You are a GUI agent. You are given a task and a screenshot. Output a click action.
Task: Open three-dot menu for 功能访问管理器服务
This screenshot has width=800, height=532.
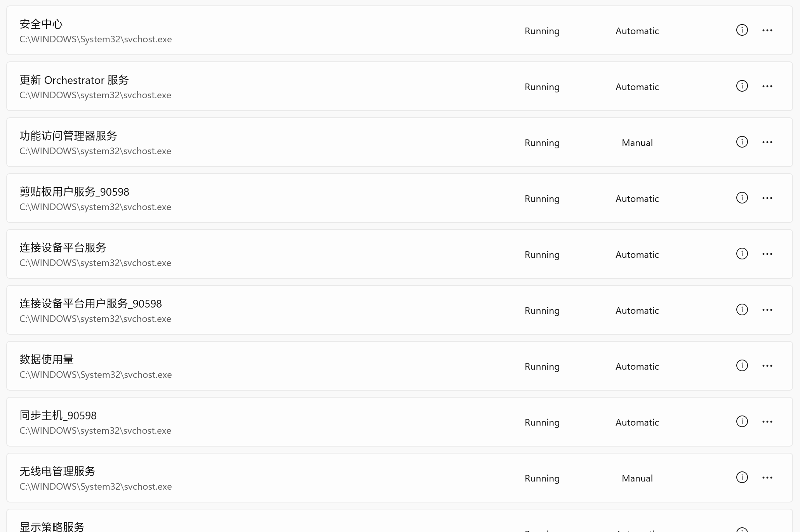point(767,142)
